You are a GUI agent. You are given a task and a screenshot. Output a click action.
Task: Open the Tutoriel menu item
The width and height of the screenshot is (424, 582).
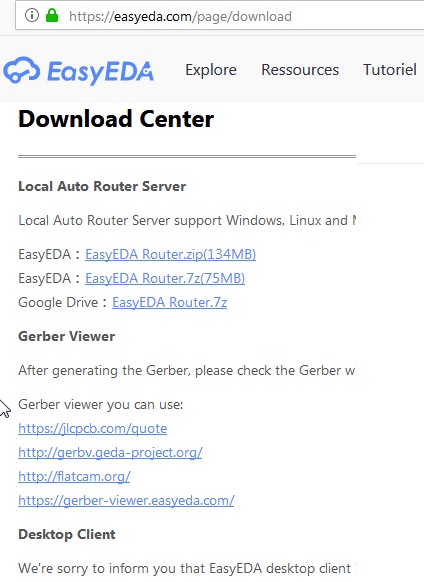tap(390, 70)
